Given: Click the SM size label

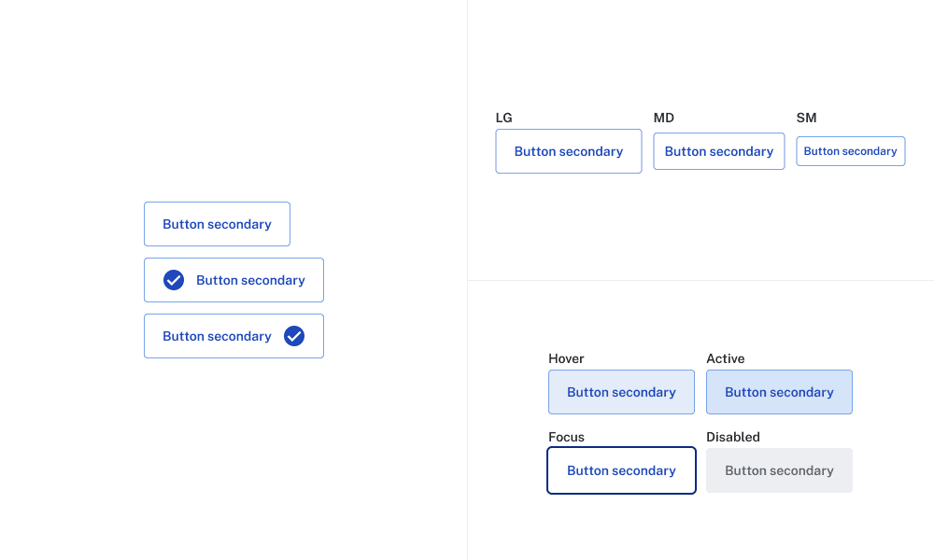Looking at the screenshot, I should pos(805,118).
